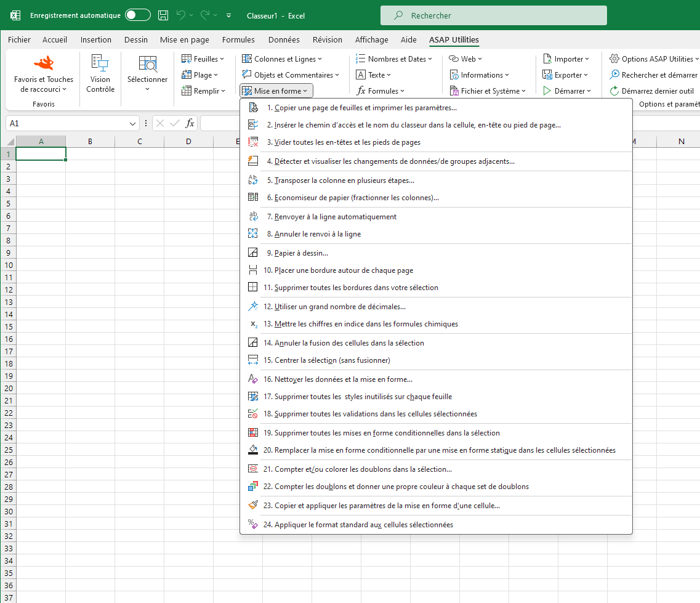Click the redo arrow icon

[205, 15]
